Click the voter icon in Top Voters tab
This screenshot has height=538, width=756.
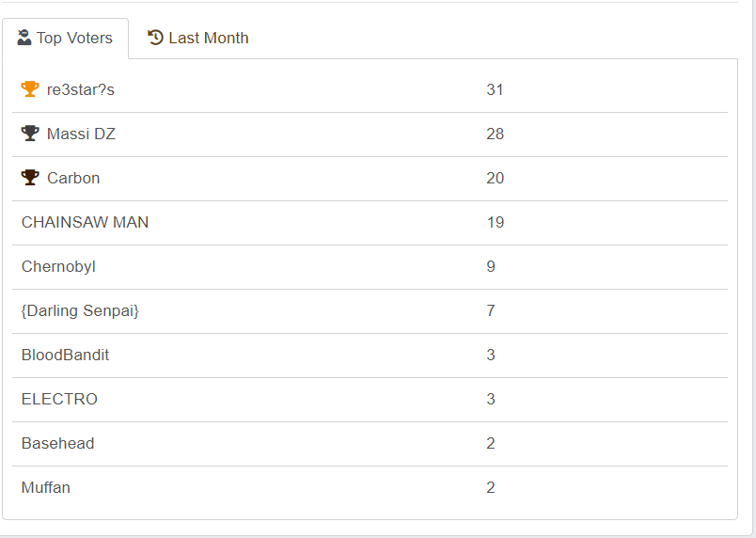24,38
